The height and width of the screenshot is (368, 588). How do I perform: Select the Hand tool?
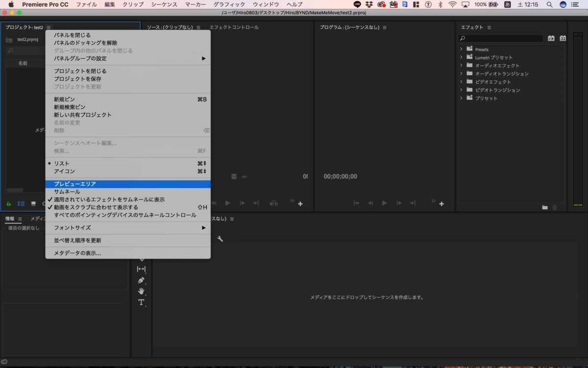click(x=141, y=291)
